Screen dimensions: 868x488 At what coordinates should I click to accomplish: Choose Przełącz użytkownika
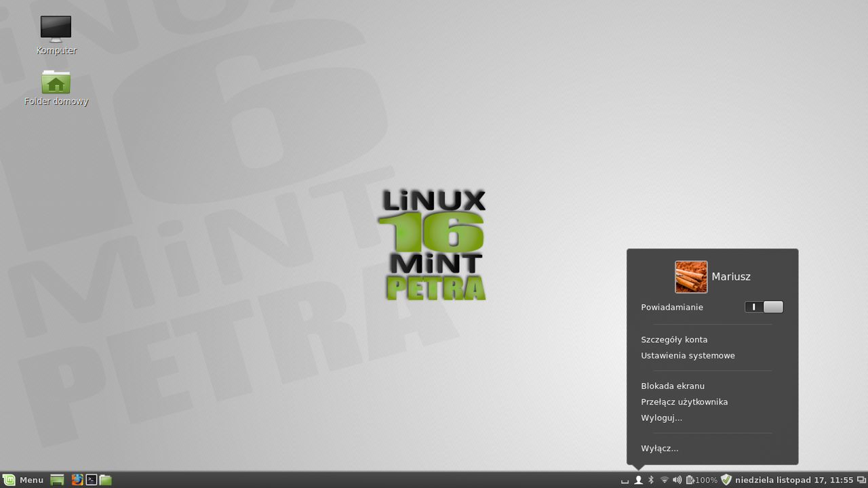(x=684, y=402)
